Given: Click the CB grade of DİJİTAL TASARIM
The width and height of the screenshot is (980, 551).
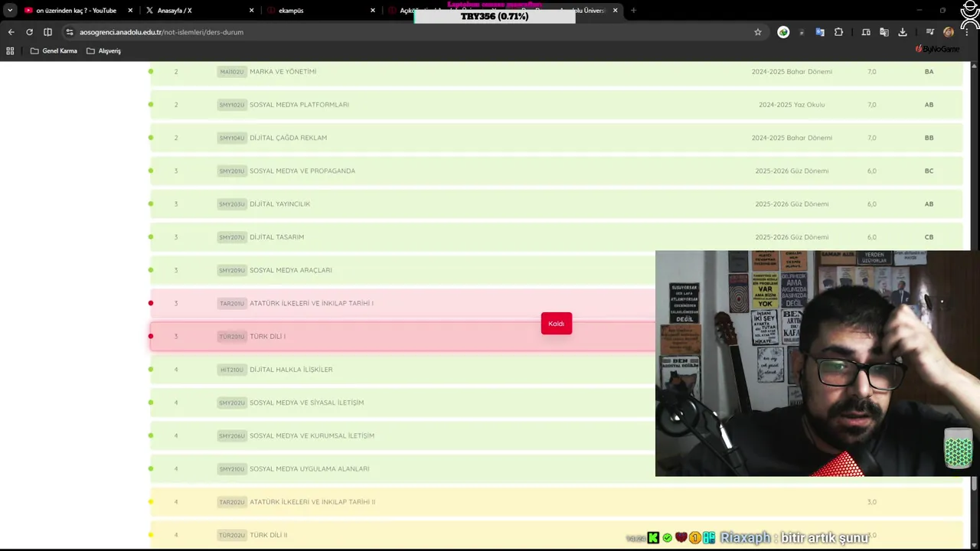Looking at the screenshot, I should [x=929, y=237].
